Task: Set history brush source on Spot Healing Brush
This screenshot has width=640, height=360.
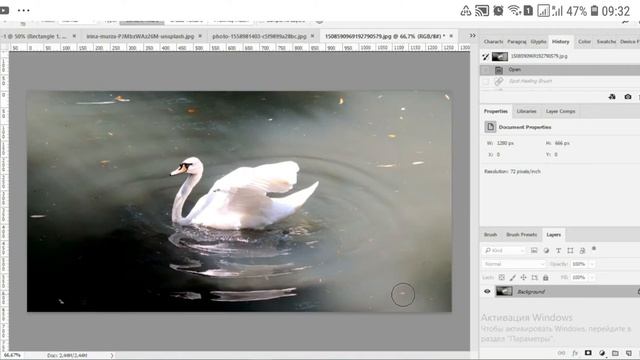Action: coord(486,82)
